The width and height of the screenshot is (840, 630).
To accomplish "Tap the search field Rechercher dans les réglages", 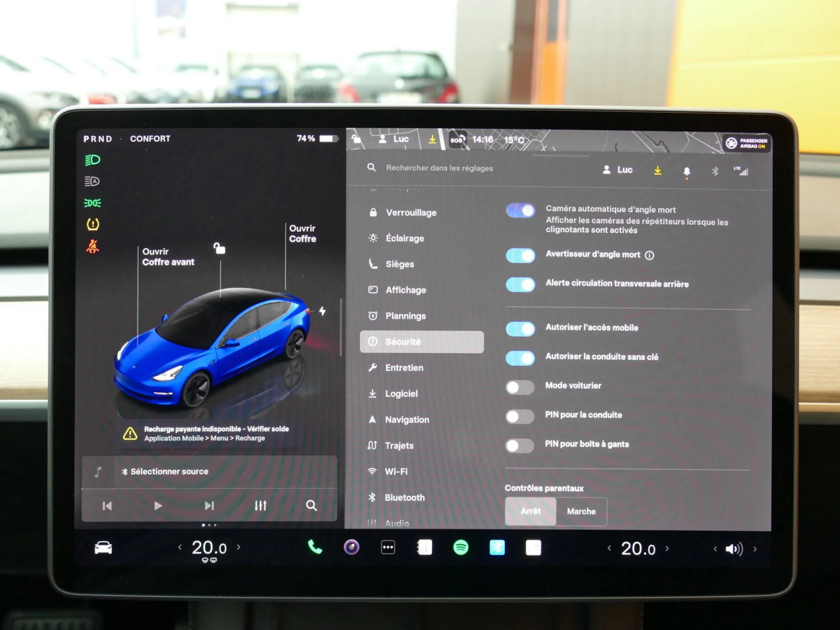I will tap(439, 168).
